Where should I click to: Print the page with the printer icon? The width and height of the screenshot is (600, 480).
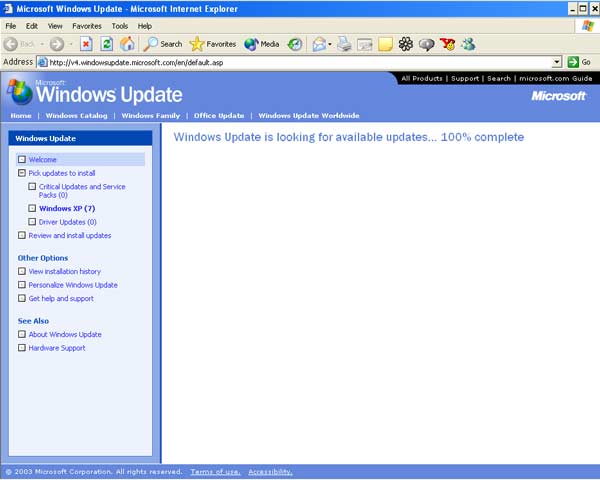(344, 44)
